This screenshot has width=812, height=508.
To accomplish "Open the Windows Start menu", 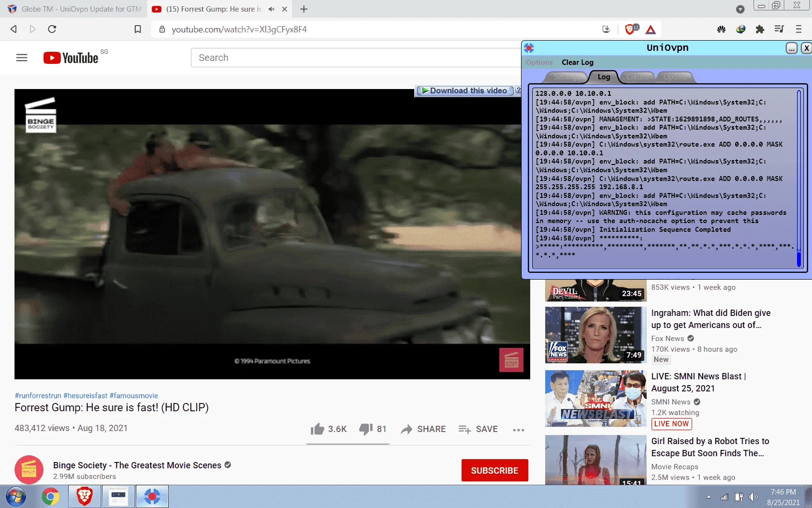I will pos(15,496).
